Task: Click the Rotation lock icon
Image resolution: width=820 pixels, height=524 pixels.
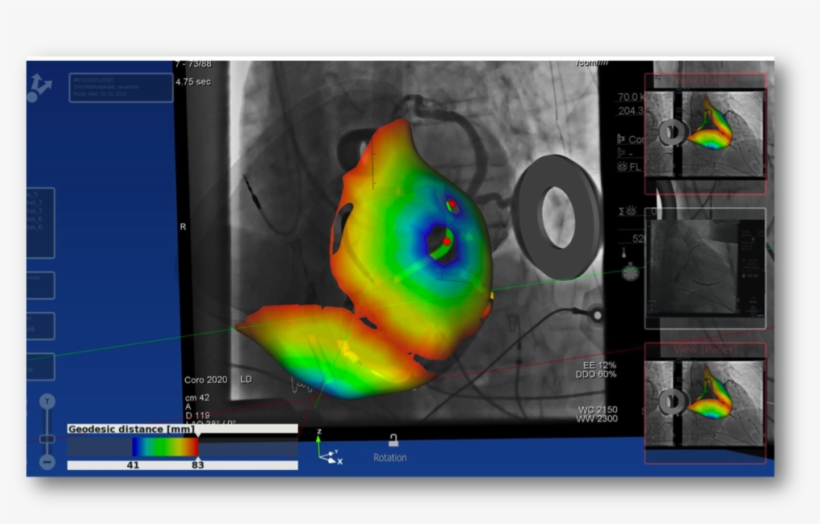Action: (393, 441)
